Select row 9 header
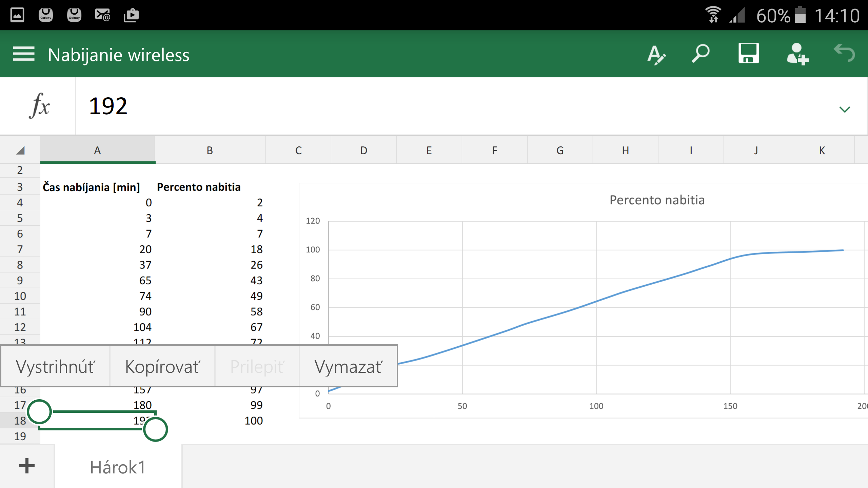The width and height of the screenshot is (868, 488). (20, 280)
